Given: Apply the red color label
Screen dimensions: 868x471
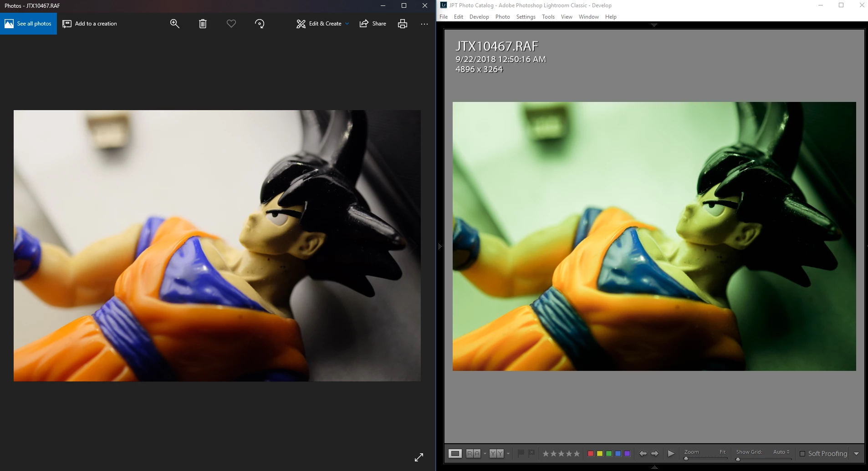Looking at the screenshot, I should (x=591, y=454).
